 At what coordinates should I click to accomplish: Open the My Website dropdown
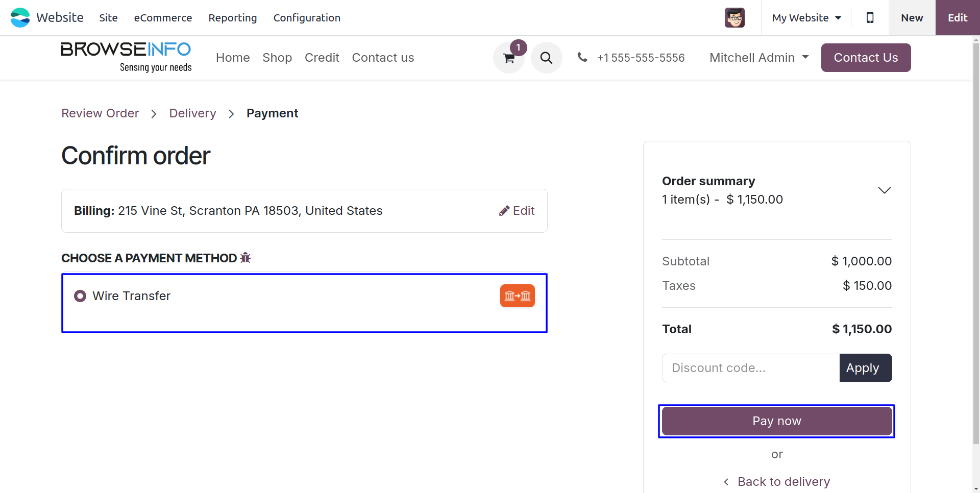(x=806, y=18)
